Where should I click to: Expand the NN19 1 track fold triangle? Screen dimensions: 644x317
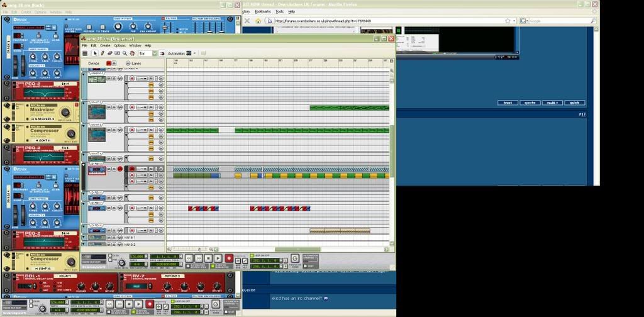point(84,237)
